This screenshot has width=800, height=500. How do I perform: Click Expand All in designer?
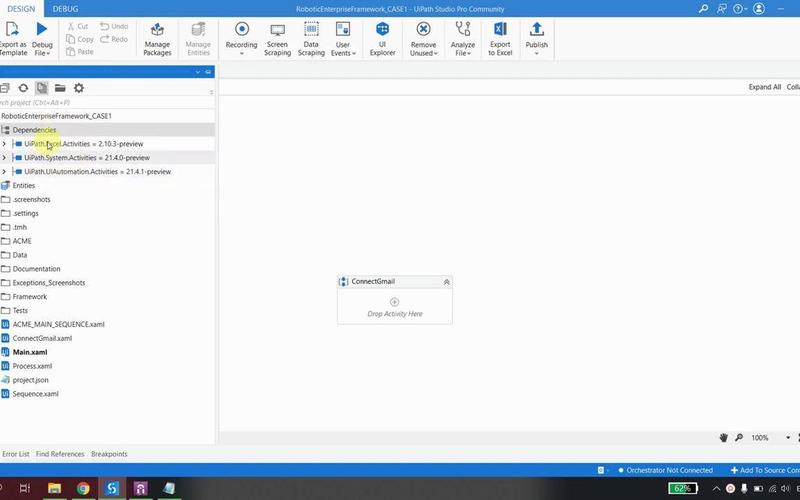(x=764, y=87)
